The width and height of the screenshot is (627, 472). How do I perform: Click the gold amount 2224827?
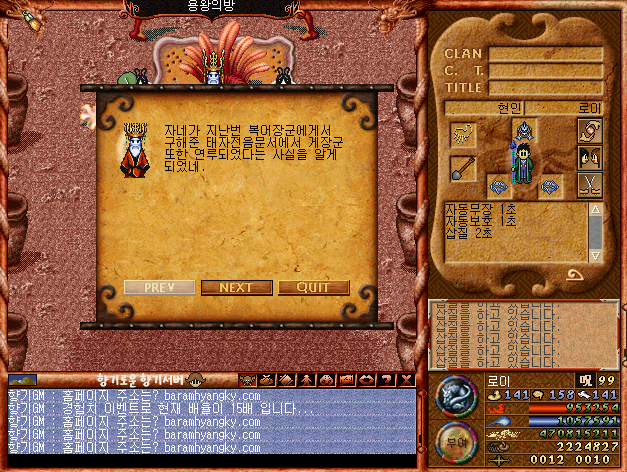pos(588,446)
